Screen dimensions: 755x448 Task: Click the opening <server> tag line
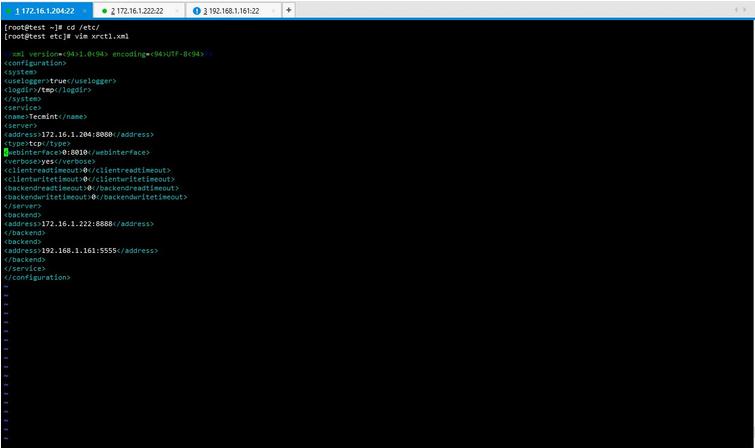pos(20,126)
